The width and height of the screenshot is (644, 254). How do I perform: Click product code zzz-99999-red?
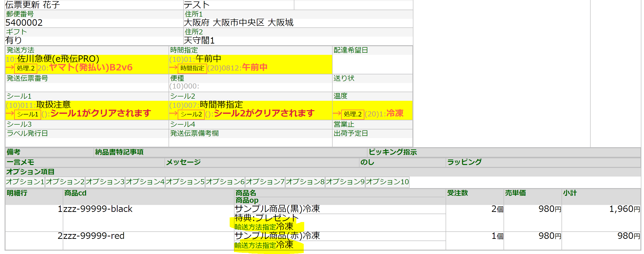[94, 236]
